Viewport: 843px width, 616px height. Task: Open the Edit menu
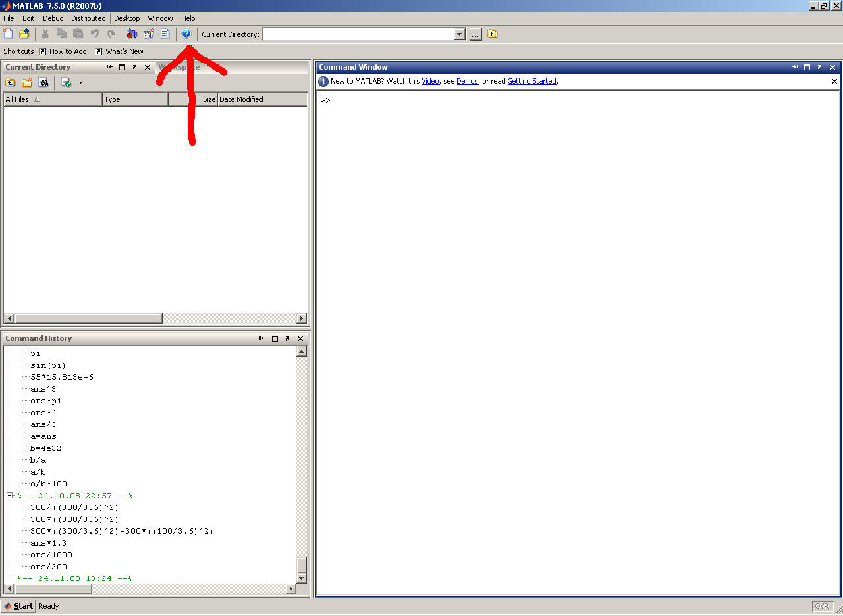pos(28,18)
